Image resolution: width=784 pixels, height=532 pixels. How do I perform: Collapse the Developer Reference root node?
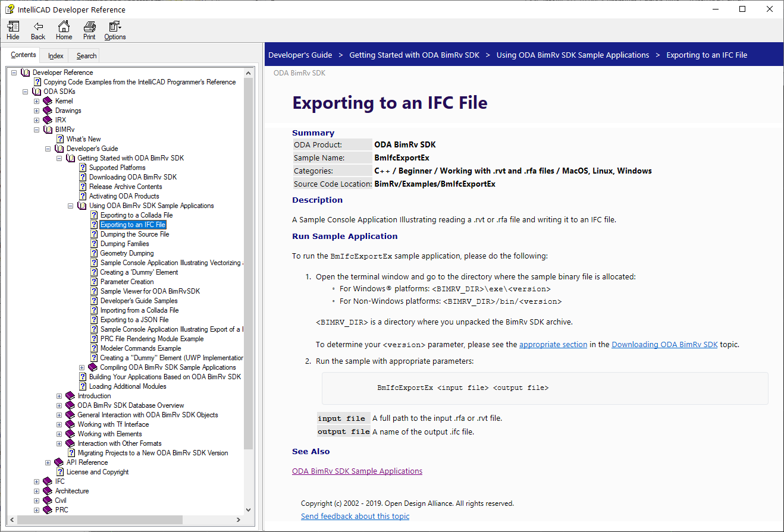pos(14,73)
